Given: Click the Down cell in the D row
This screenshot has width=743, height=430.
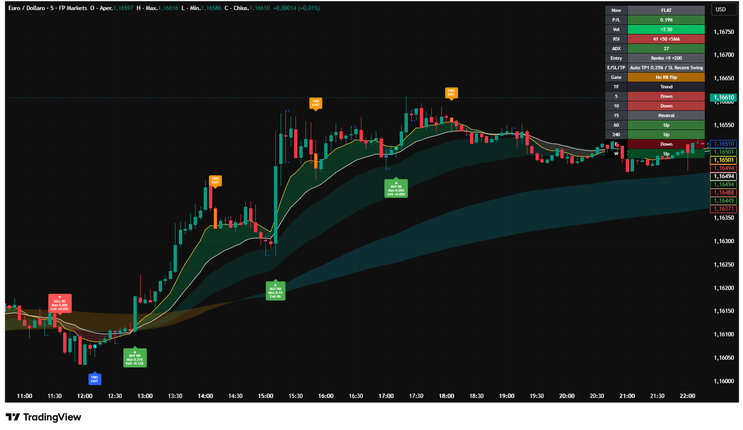Looking at the screenshot, I should pyautogui.click(x=666, y=144).
